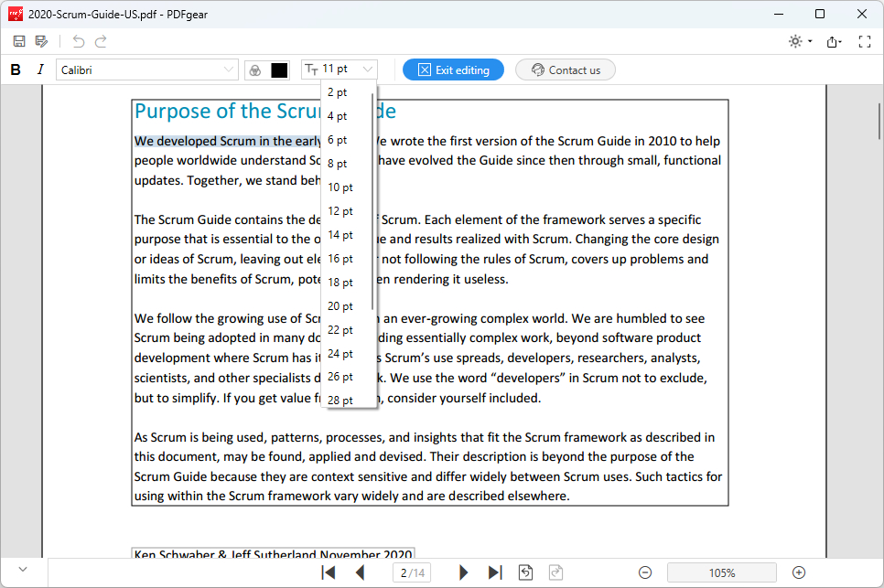Rotate page counterclockwise icon
Viewport: 884px width, 588px height.
[525, 572]
